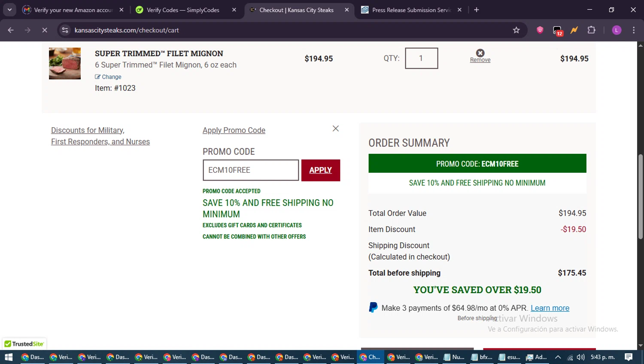Viewport: 644px width, 364px height.
Task: Click the Item: #1023 text
Action: (115, 88)
